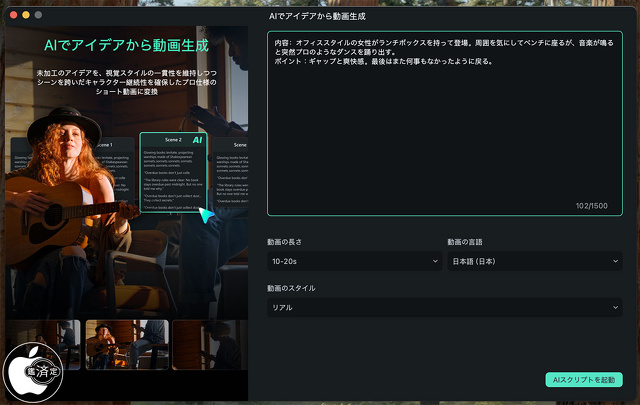Click the 動画の長さ label
This screenshot has width=640, height=405.
(284, 242)
